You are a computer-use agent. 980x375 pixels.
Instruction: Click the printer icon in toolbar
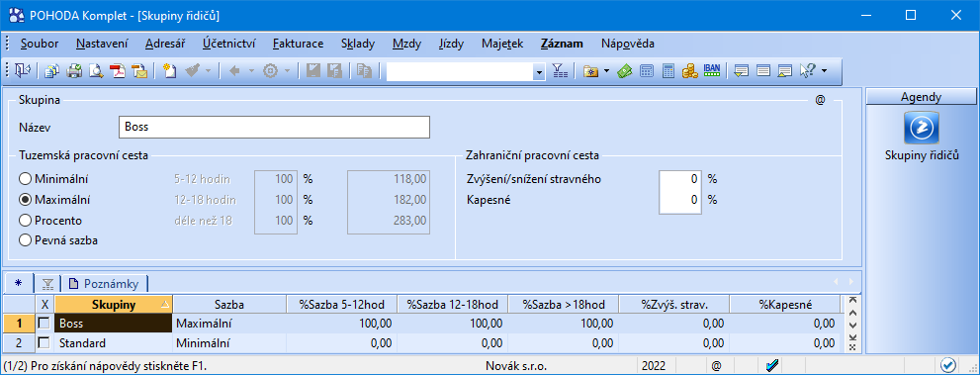point(74,71)
